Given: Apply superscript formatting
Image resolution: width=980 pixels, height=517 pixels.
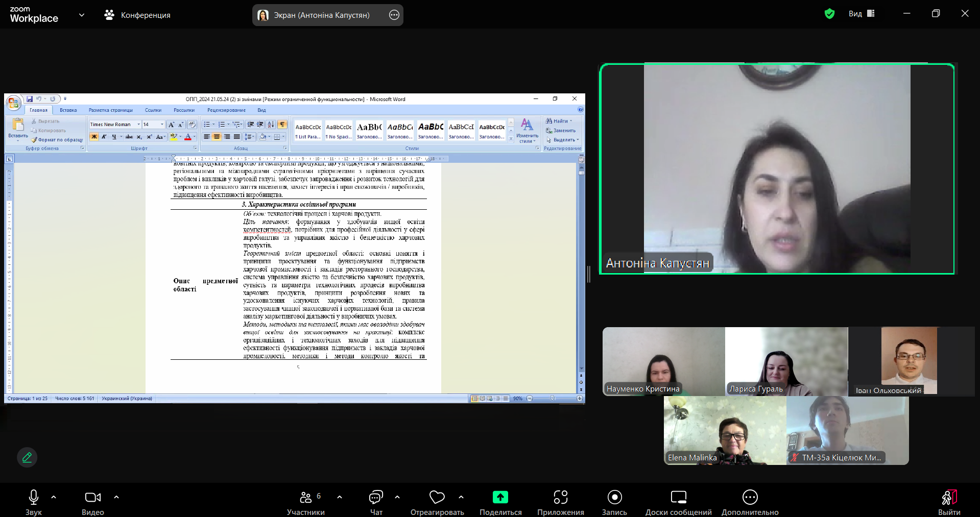Looking at the screenshot, I should [x=149, y=137].
